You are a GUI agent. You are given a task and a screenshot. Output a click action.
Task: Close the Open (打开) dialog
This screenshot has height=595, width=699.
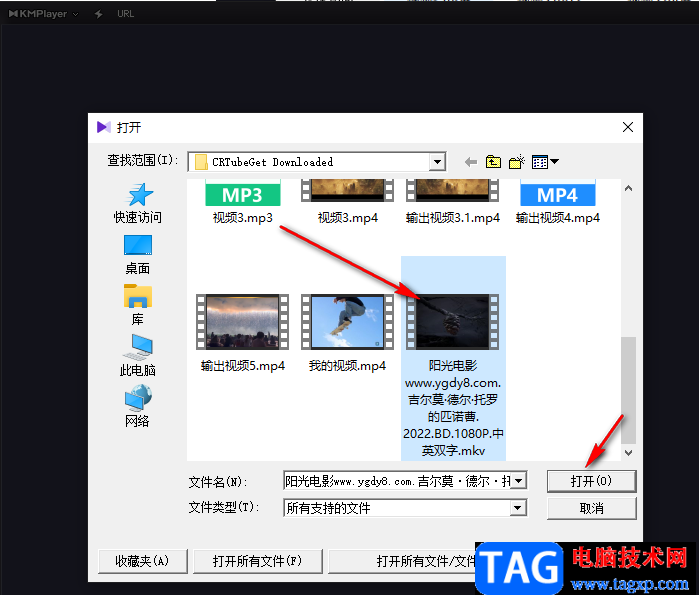pos(628,127)
